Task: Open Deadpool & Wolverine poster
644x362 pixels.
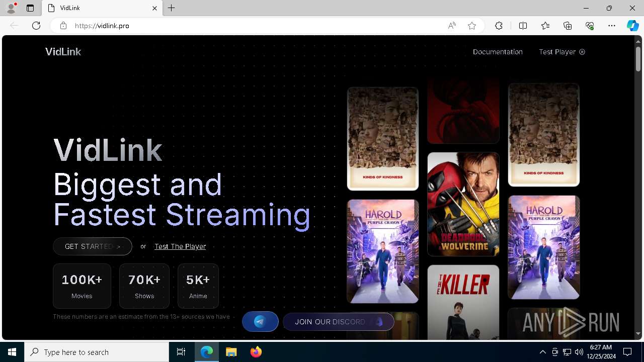Action: pos(463,204)
